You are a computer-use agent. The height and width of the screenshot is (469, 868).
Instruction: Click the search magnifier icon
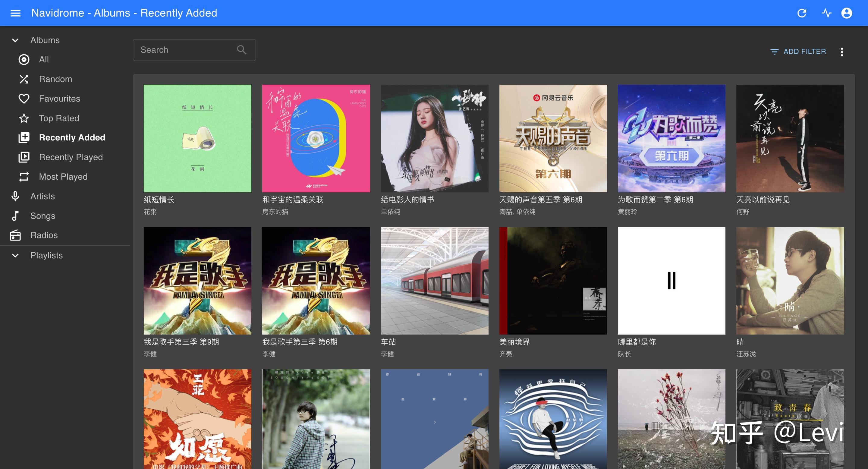click(241, 50)
